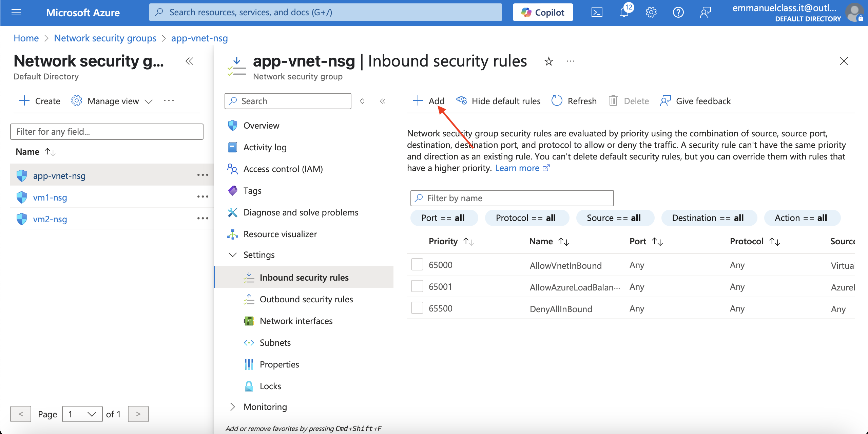The height and width of the screenshot is (434, 868).
Task: Open vm1-nsg from the list
Action: coord(50,197)
